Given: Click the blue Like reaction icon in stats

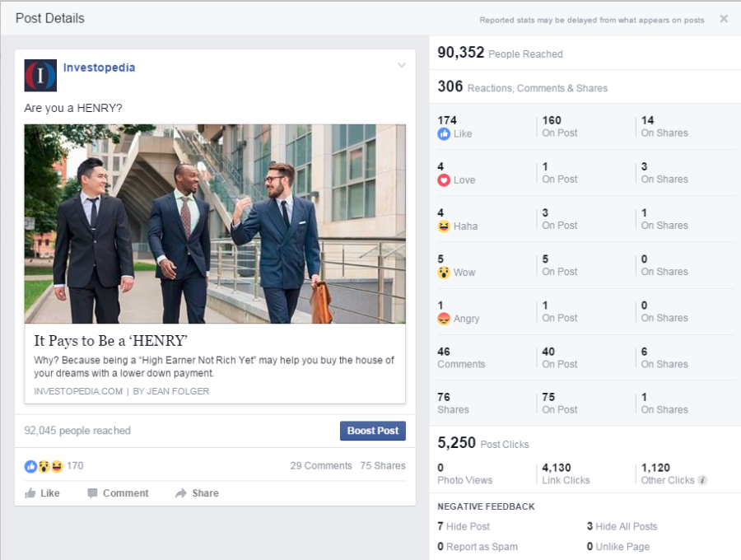Looking at the screenshot, I should pos(444,133).
